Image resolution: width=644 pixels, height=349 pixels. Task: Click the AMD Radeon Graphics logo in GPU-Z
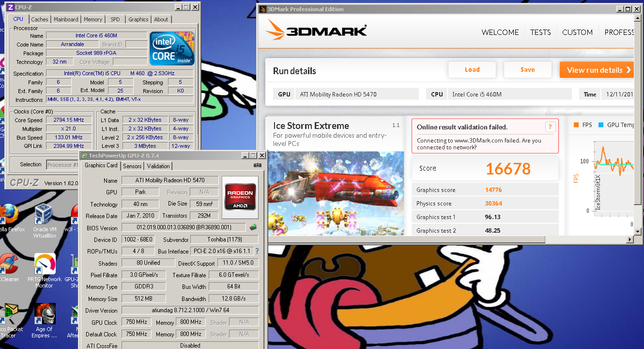[241, 196]
